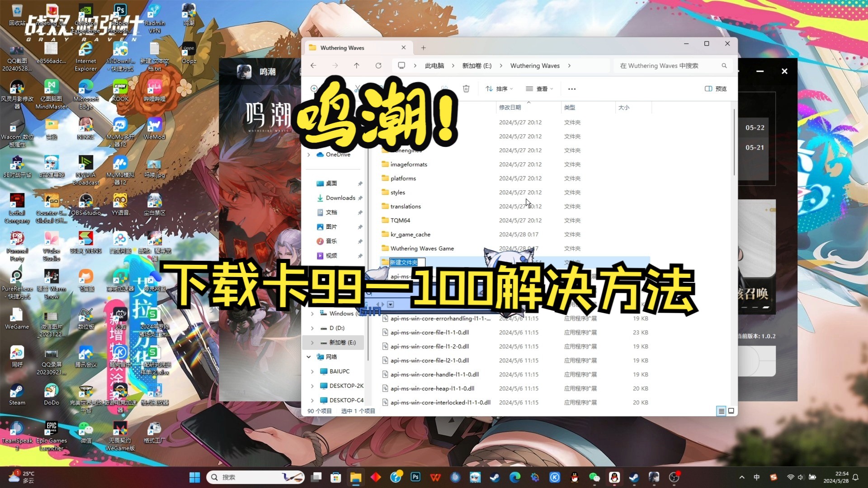Screen dimensions: 868x488
Task: Click Windows Start button on taskbar
Action: point(194,477)
